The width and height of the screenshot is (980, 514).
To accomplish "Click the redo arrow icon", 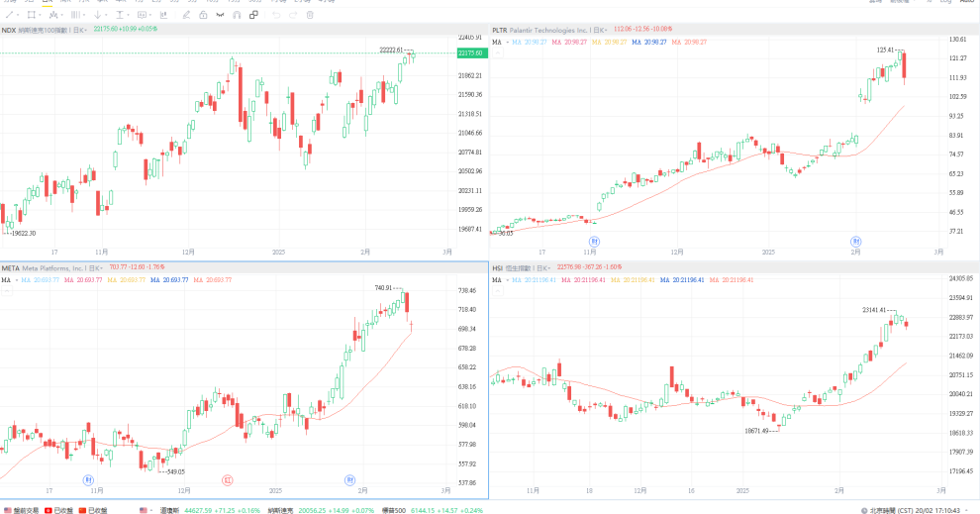I will point(293,15).
